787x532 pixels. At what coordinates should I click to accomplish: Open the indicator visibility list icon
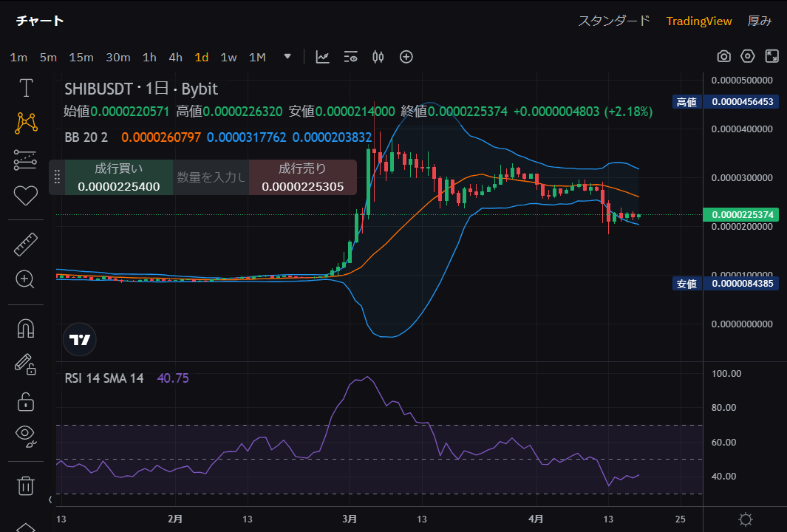pyautogui.click(x=350, y=57)
